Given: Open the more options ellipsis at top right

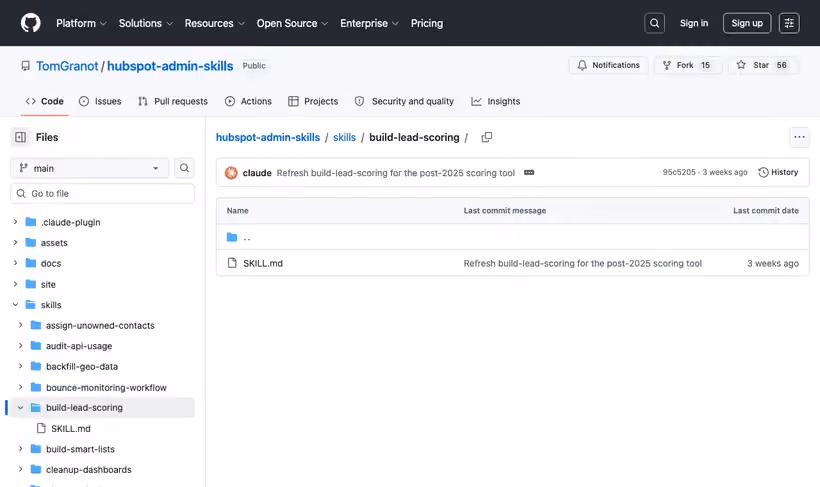Looking at the screenshot, I should pos(799,137).
